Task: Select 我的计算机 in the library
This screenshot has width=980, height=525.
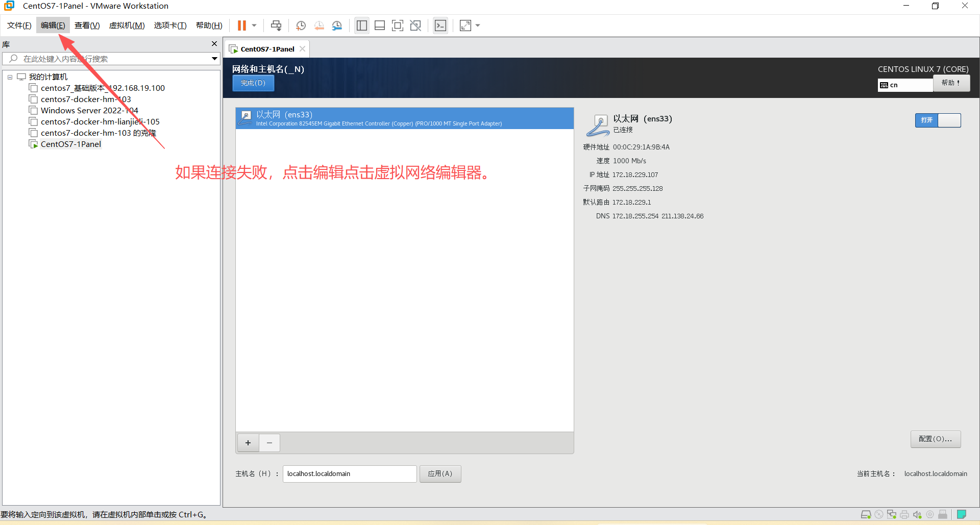Action: click(x=48, y=77)
